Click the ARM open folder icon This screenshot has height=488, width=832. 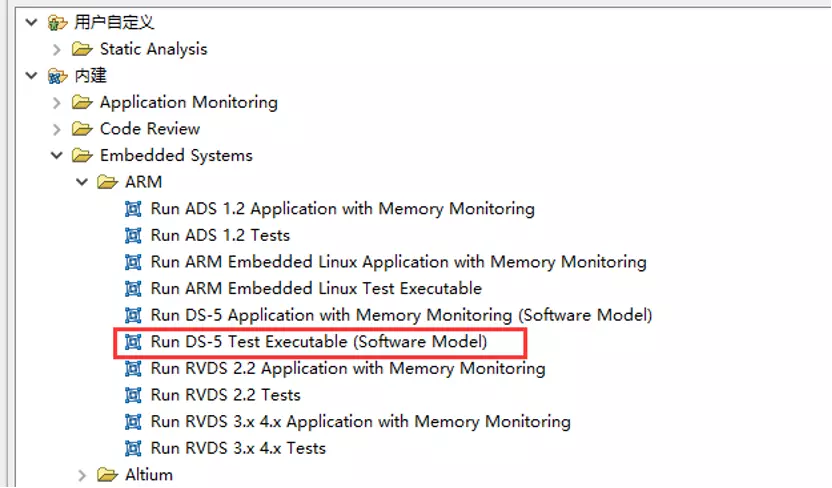pyautogui.click(x=107, y=182)
